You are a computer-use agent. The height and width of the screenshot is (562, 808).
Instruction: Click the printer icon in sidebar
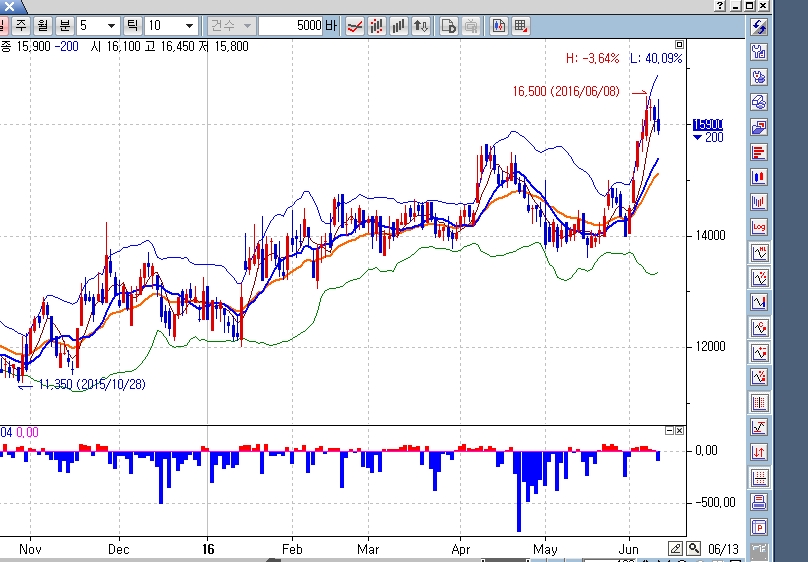click(759, 502)
